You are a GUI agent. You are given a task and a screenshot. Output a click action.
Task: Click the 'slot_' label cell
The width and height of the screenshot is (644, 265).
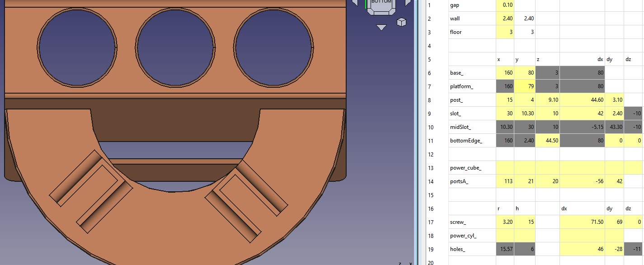click(472, 114)
